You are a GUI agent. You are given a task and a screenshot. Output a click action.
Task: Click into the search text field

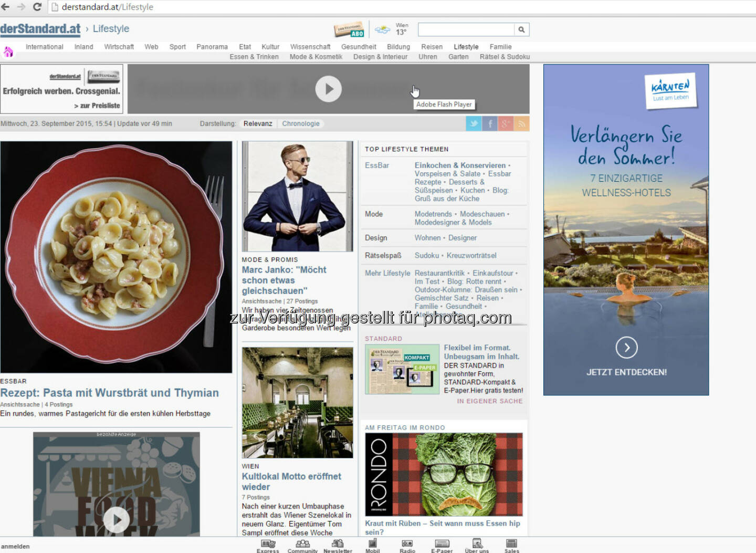coord(466,29)
